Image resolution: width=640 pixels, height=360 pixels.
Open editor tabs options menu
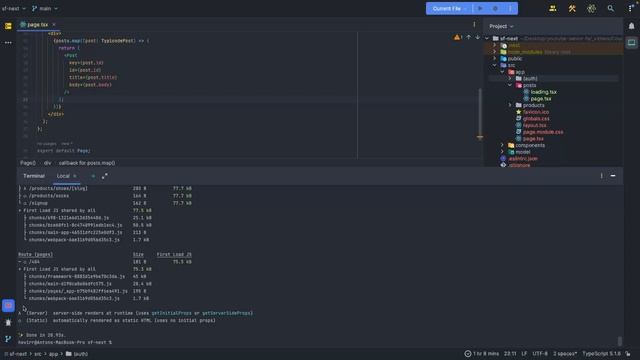tap(474, 24)
